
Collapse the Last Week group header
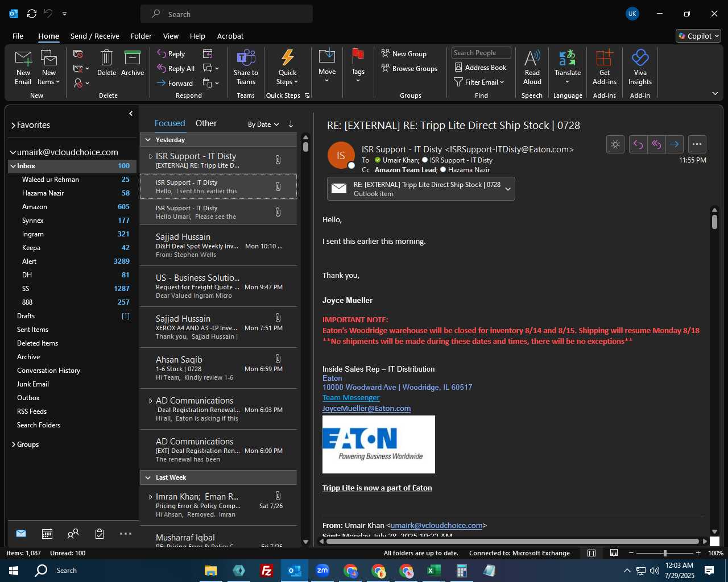pyautogui.click(x=148, y=477)
